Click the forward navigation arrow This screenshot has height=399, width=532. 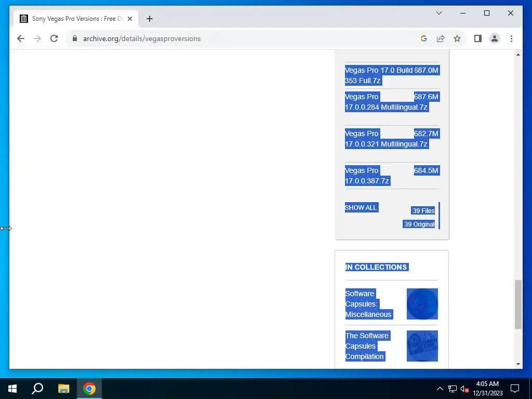pos(37,38)
